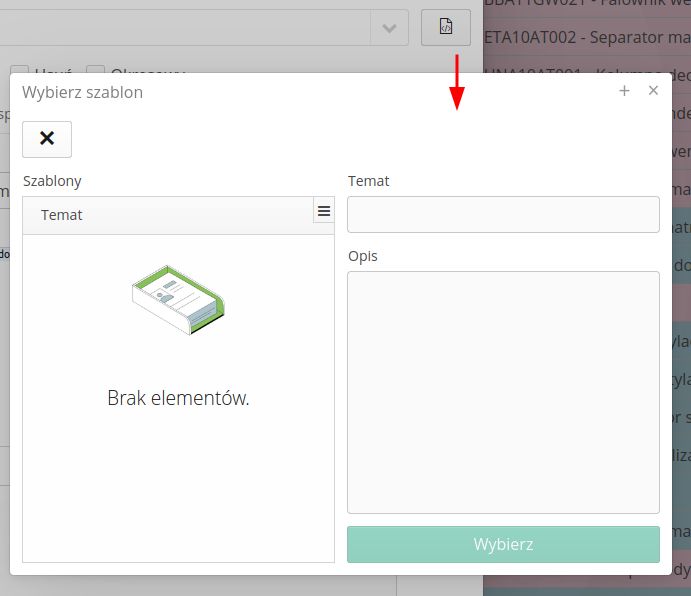The image size is (691, 596).
Task: Click the template file icon button
Action: 446,27
